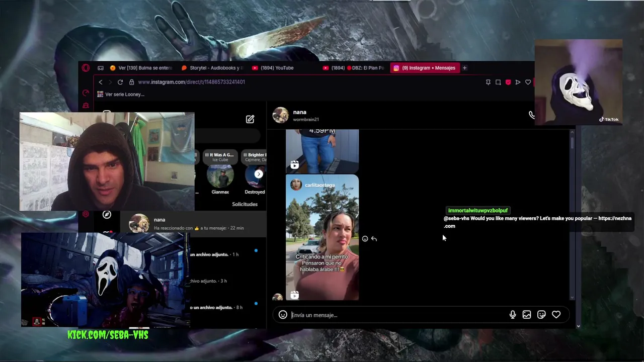Add page to bookmarks with heart icon
This screenshot has width=644, height=362.
click(x=528, y=82)
